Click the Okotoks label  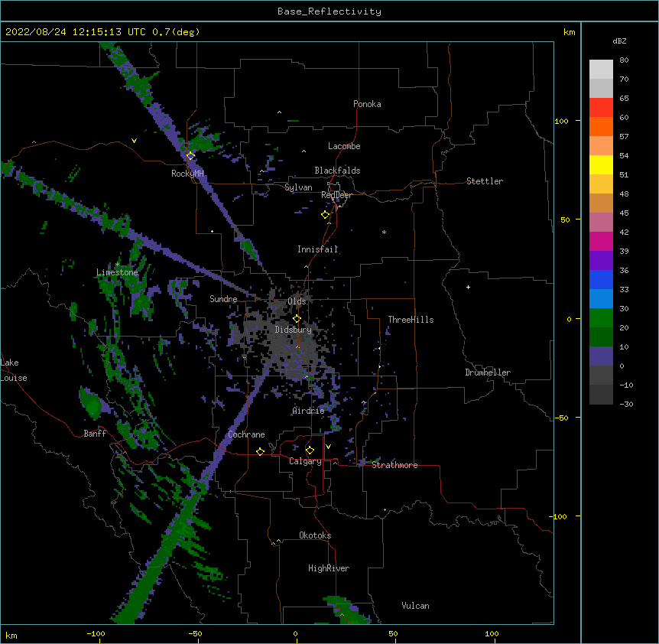tap(315, 535)
